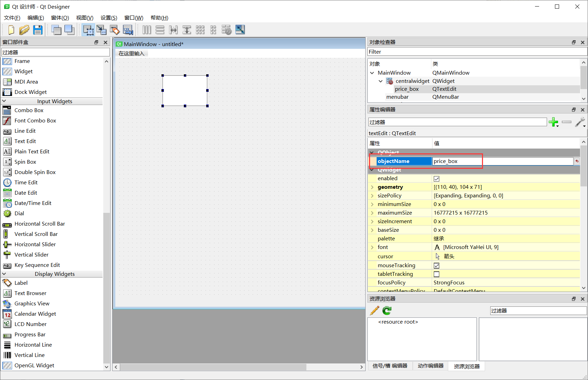This screenshot has height=380, width=588.
Task: Click the Lay Out Horizontally icon
Action: tap(146, 30)
